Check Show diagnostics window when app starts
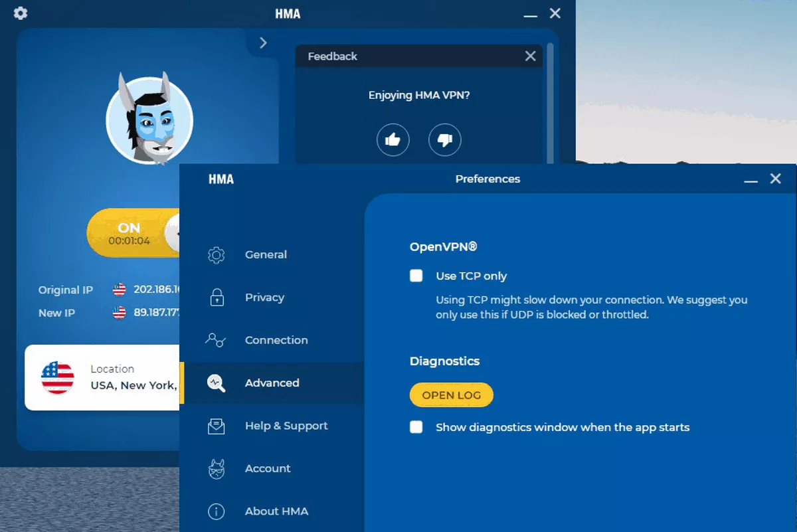Image resolution: width=797 pixels, height=532 pixels. 416,427
